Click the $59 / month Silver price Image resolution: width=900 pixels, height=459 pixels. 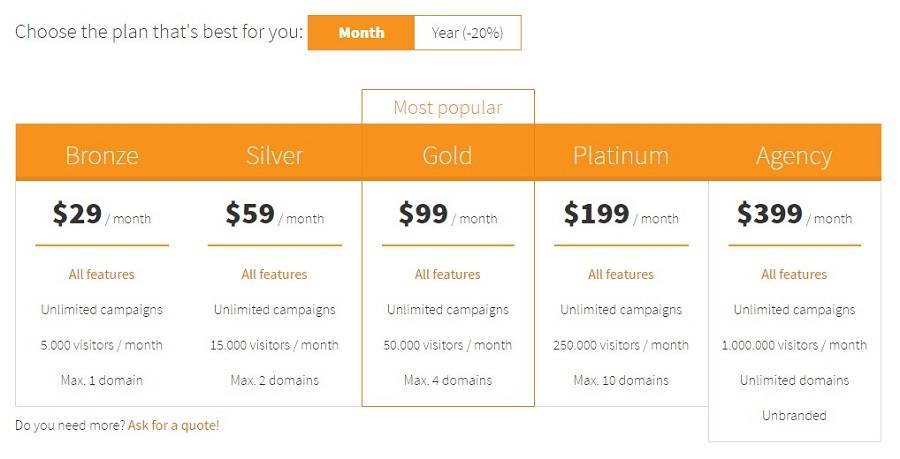274,214
